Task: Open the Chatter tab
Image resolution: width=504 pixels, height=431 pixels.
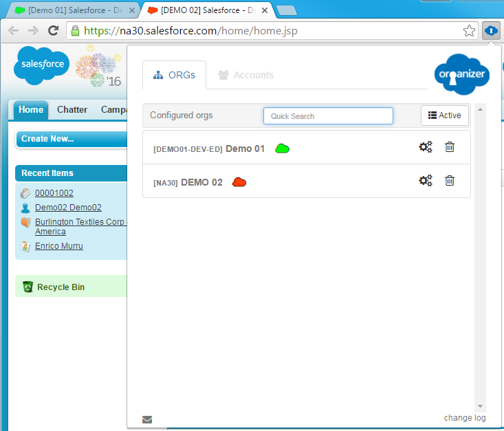Action: [72, 110]
